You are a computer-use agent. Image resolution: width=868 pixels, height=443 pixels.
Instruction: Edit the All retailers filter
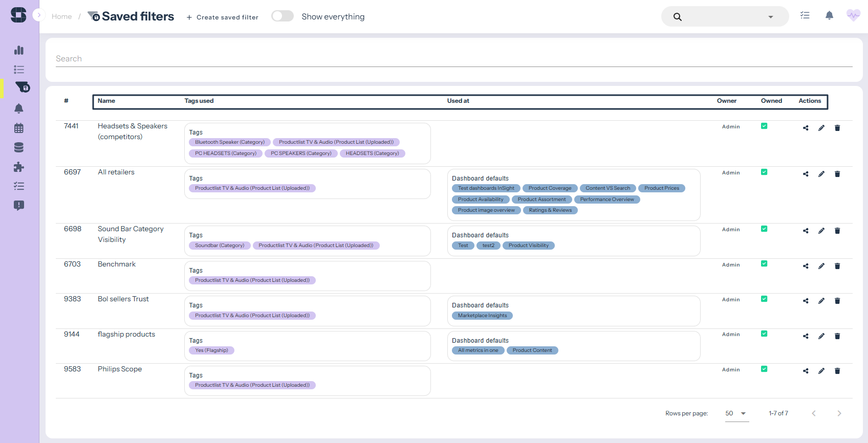click(x=821, y=174)
